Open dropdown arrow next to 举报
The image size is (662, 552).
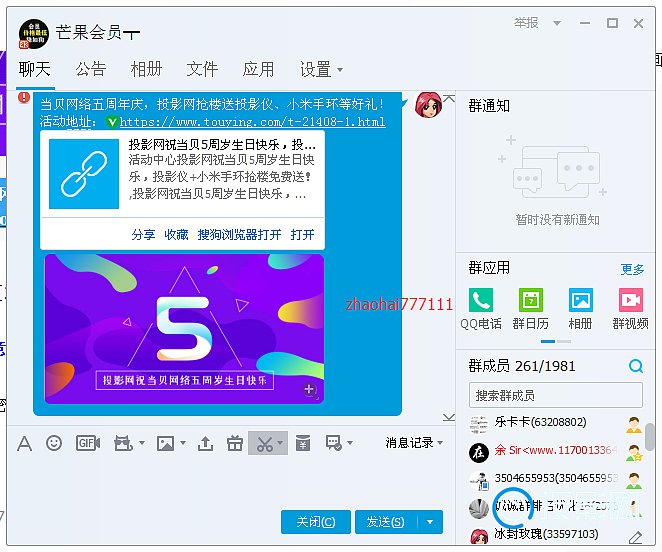557,23
